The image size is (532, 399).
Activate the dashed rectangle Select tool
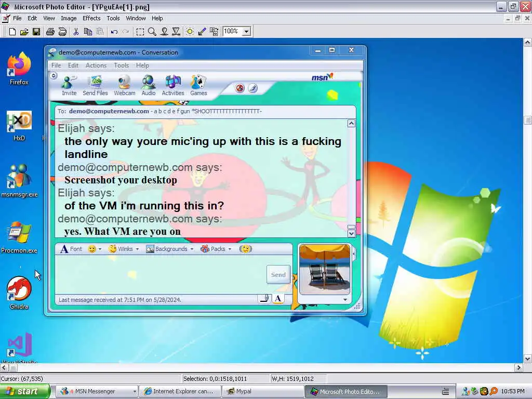[140, 32]
